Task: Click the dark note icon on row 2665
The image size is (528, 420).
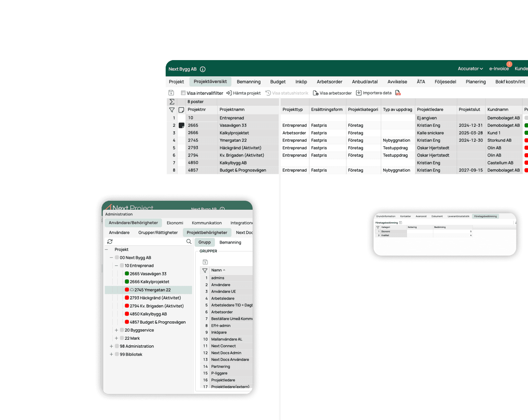Action: (x=181, y=125)
